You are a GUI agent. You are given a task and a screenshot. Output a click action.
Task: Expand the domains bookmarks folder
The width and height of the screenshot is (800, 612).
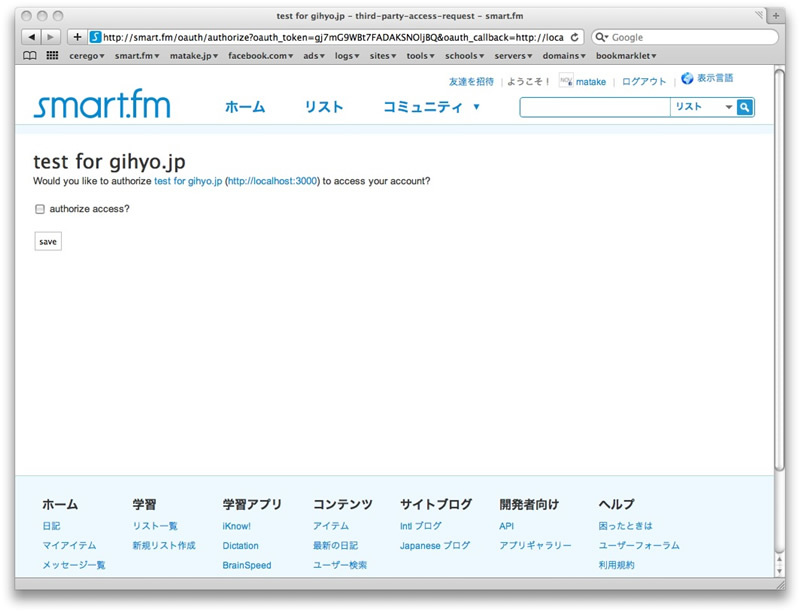pos(564,56)
